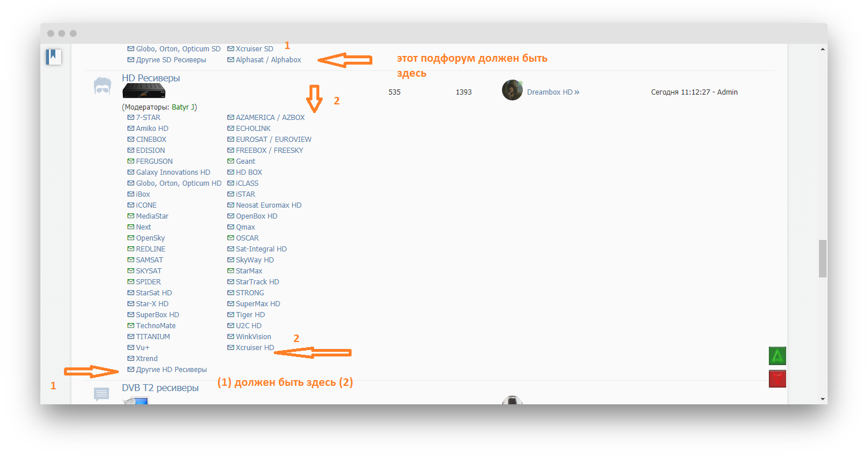Click the envelope icon beside Qmax
The height and width of the screenshot is (462, 868).
click(x=231, y=227)
